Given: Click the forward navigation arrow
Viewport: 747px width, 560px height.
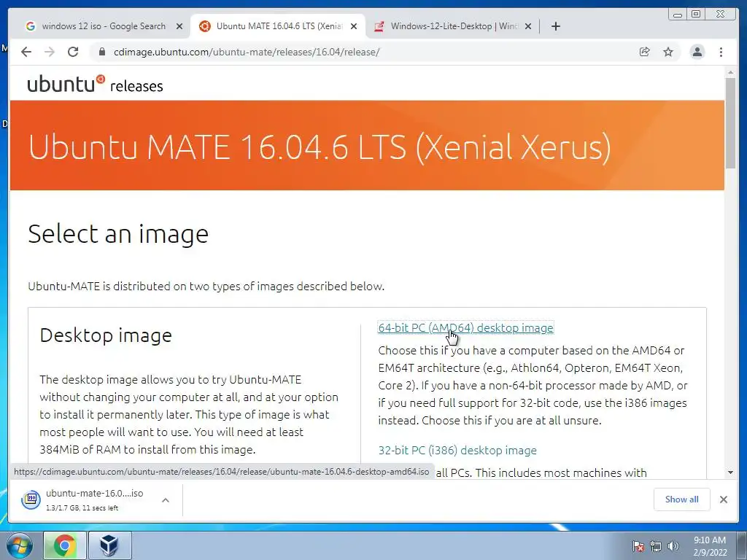Looking at the screenshot, I should [49, 52].
